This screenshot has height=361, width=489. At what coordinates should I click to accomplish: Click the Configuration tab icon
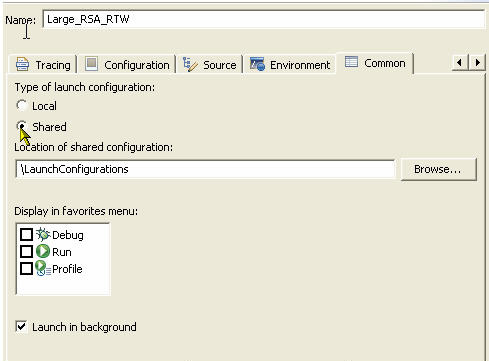(91, 63)
